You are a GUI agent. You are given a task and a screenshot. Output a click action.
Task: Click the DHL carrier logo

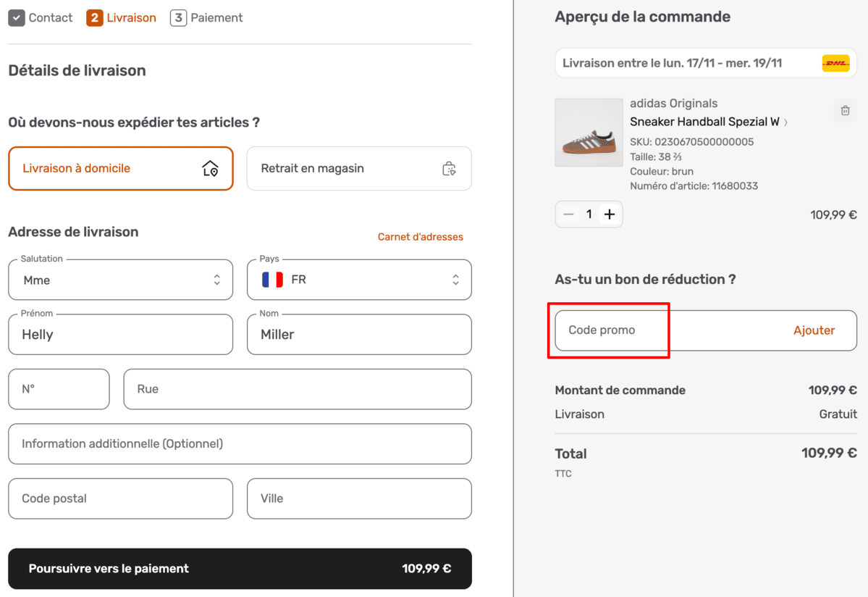tap(835, 64)
